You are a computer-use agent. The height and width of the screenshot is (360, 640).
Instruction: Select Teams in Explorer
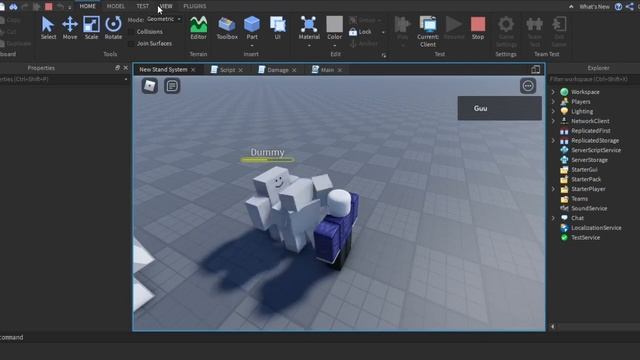tap(579, 199)
